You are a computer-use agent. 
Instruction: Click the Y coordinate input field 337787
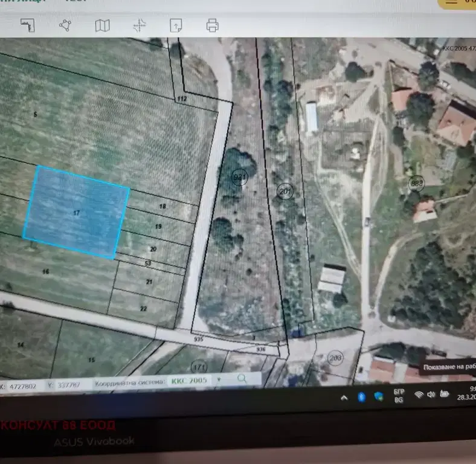69,385
